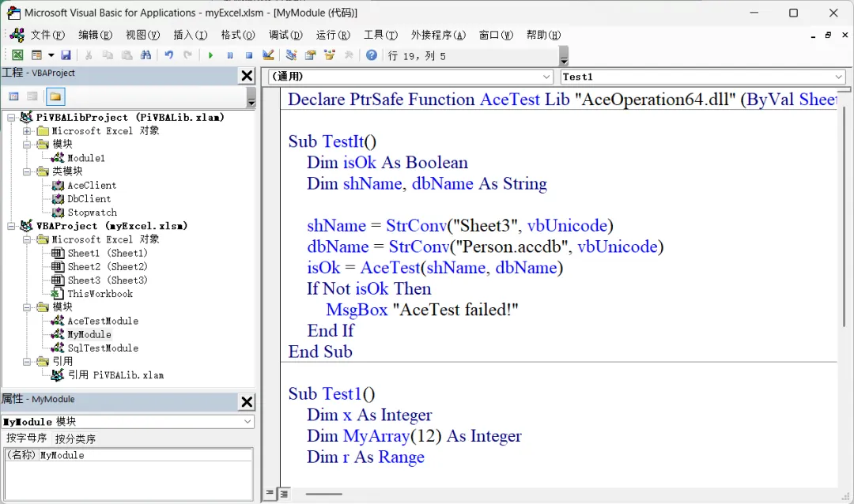The width and height of the screenshot is (854, 504).
Task: Click the Copy toolbar icon
Action: click(108, 55)
